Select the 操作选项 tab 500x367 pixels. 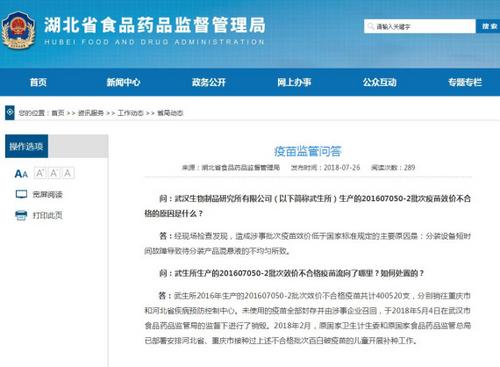[26, 146]
